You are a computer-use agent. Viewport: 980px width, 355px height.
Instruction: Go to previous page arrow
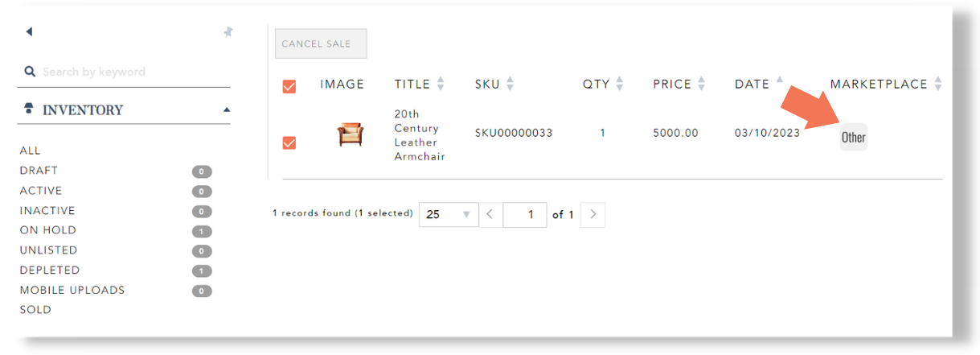[x=490, y=215]
